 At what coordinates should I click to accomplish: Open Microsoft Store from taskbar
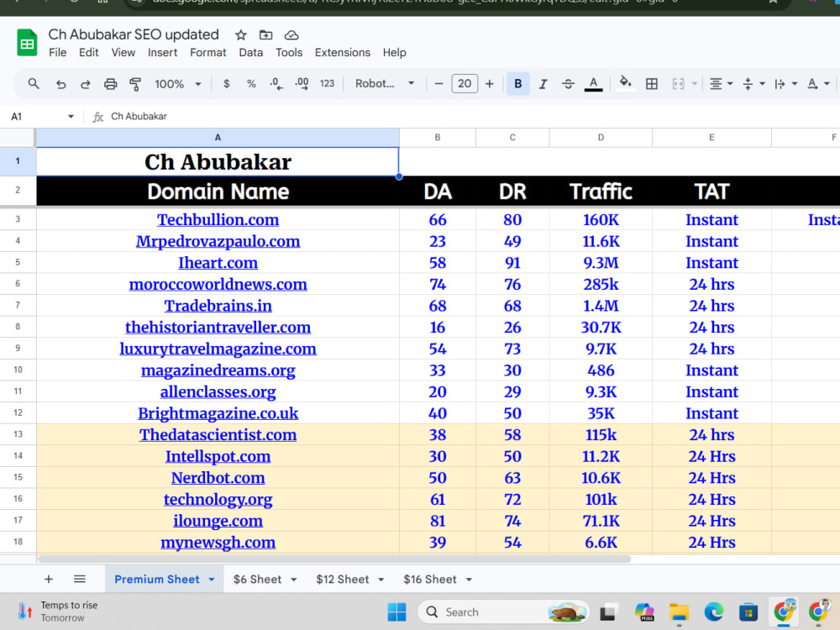coord(748,612)
